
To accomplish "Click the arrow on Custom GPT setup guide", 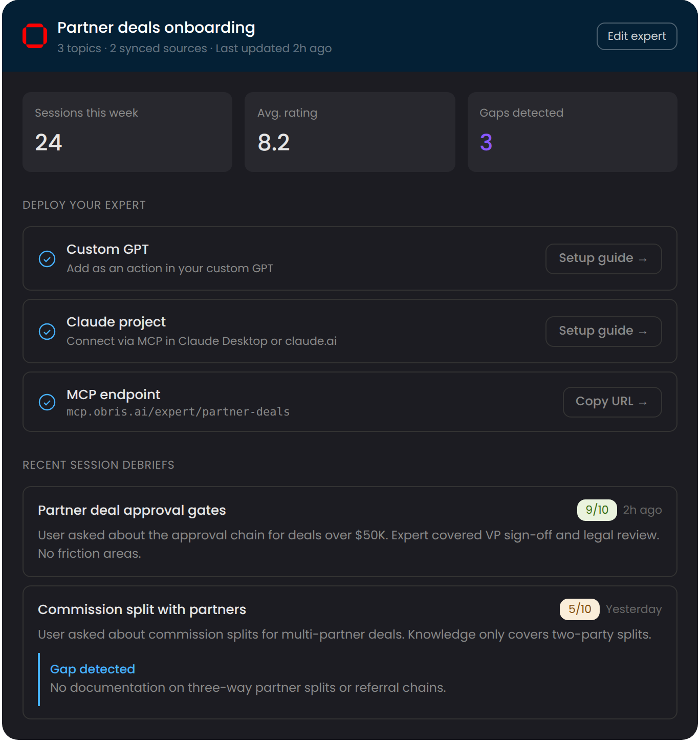I will point(643,259).
